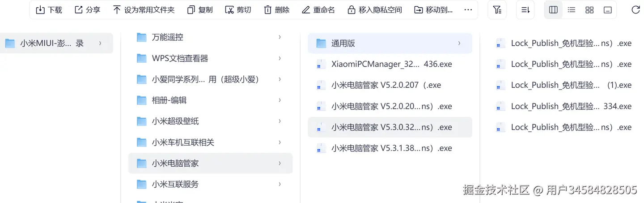This screenshot has width=644, height=203.
Task: Switch to grid view mode
Action: tap(589, 10)
